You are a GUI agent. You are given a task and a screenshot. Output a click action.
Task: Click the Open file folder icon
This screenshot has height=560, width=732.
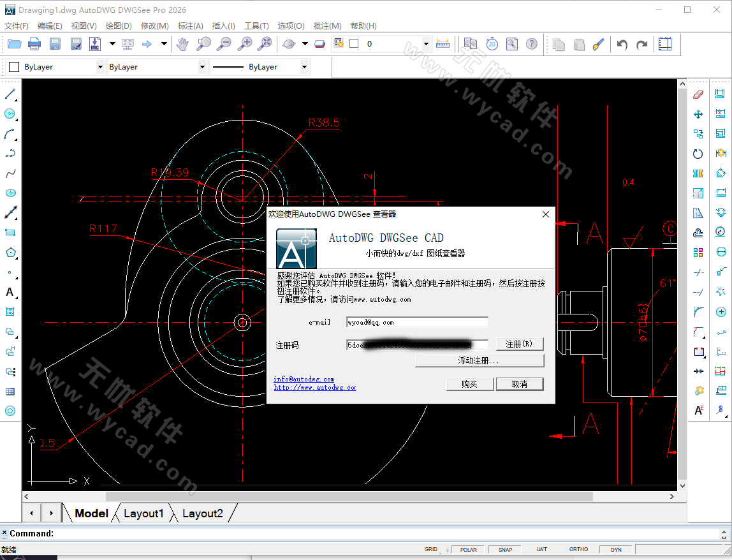[x=14, y=44]
